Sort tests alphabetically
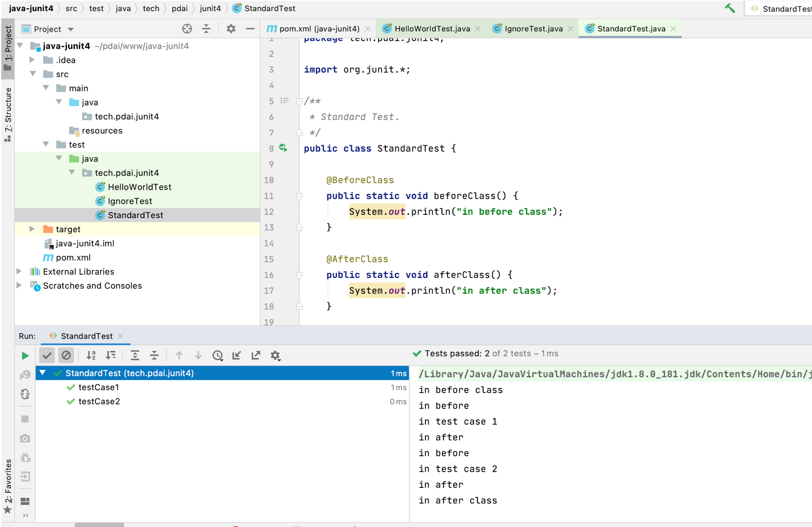 91,355
